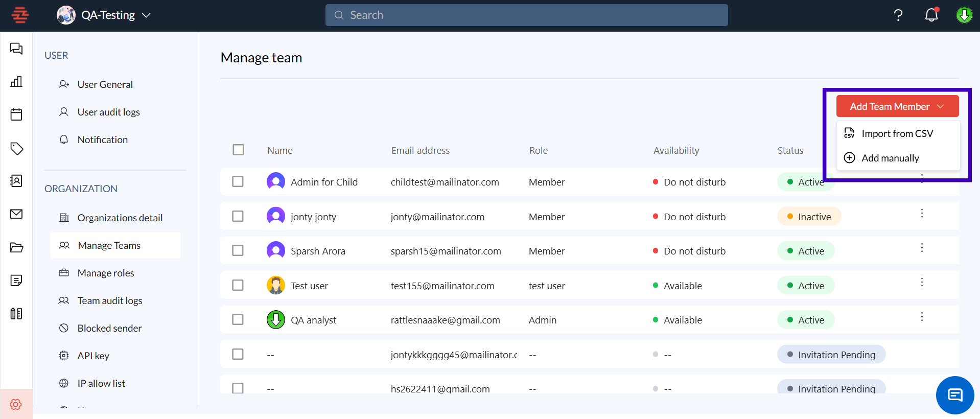Open the contacts icon in left sidebar
This screenshot has width=980, height=419.
[x=16, y=181]
